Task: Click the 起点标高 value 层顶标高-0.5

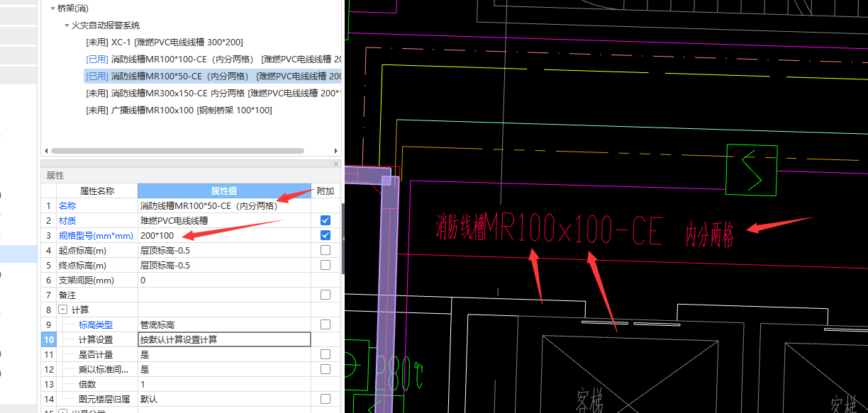Action: click(x=224, y=250)
